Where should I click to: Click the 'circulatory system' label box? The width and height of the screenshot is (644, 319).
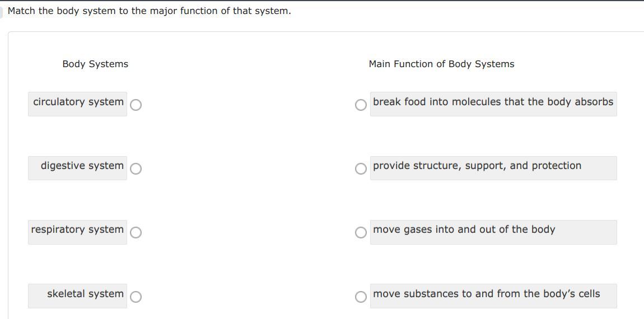point(78,102)
